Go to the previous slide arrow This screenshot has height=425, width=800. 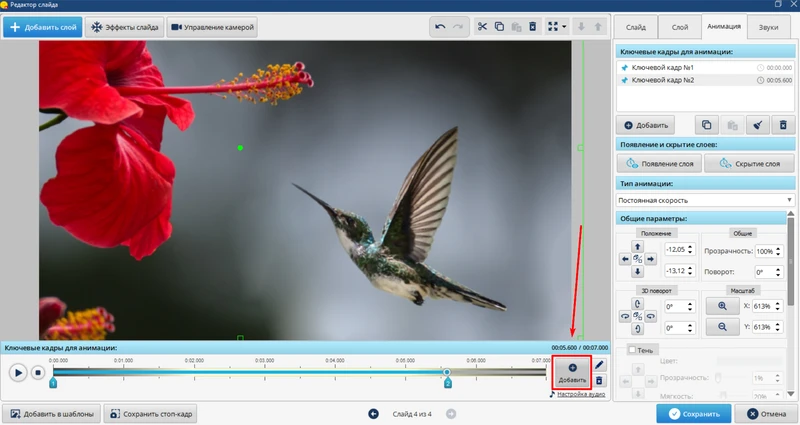pos(373,413)
